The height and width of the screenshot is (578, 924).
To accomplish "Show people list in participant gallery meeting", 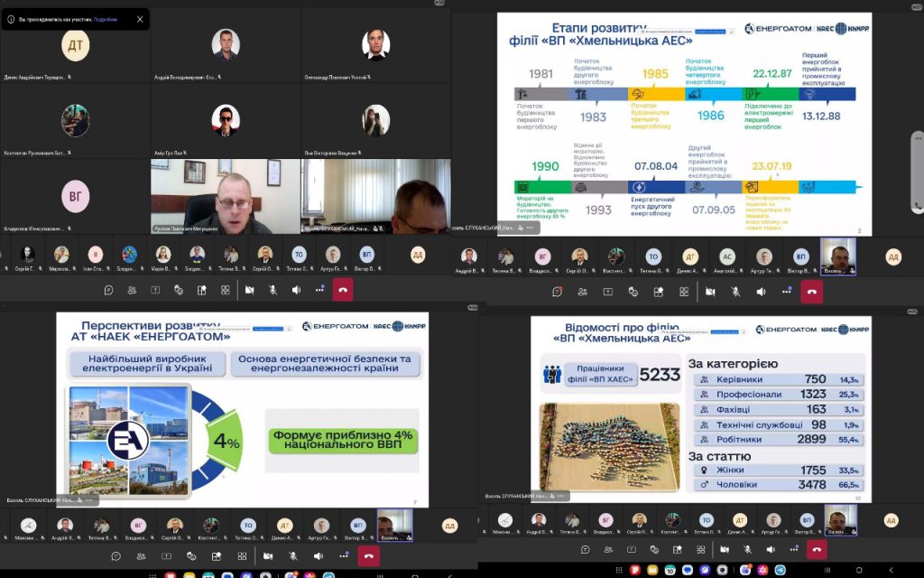I will tap(132, 290).
